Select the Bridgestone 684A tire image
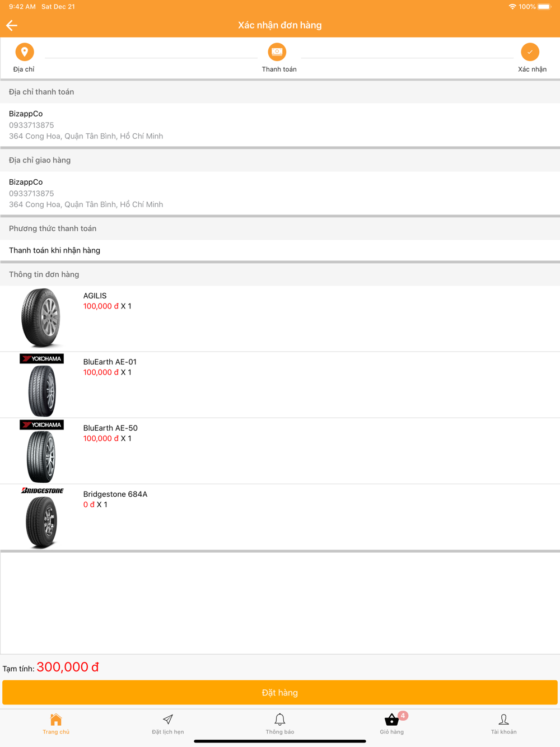 41,517
